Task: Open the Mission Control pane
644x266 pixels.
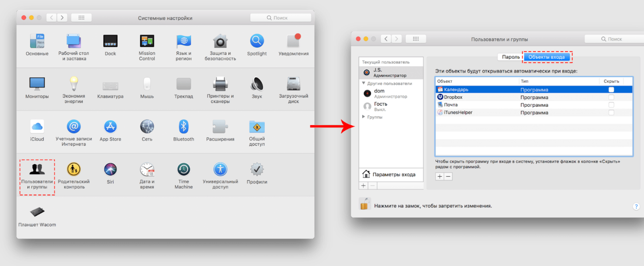Action: [147, 41]
